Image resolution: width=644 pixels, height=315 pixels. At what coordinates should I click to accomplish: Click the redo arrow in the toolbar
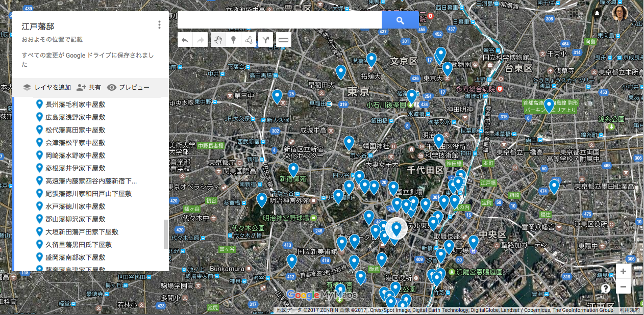tap(201, 40)
